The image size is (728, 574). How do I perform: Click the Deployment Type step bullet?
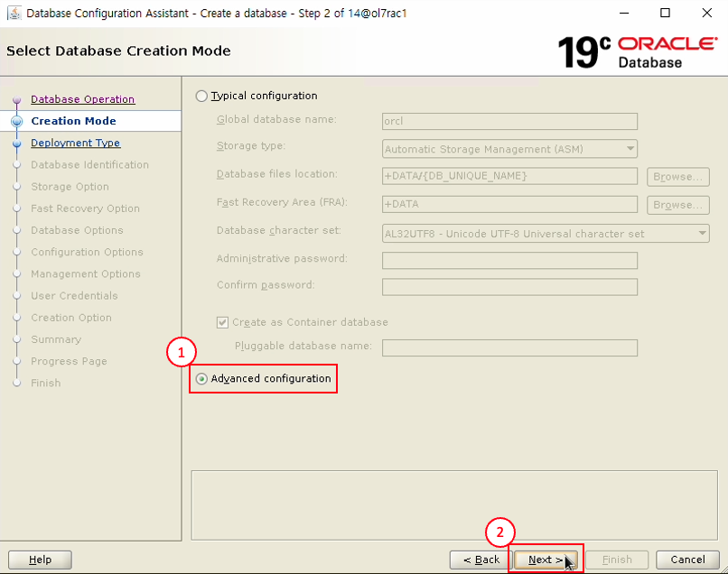[x=17, y=143]
